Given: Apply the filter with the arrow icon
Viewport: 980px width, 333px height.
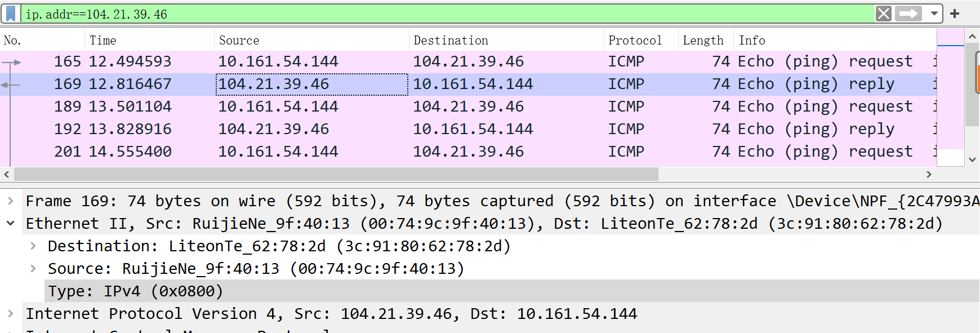Looking at the screenshot, I should pyautogui.click(x=907, y=14).
